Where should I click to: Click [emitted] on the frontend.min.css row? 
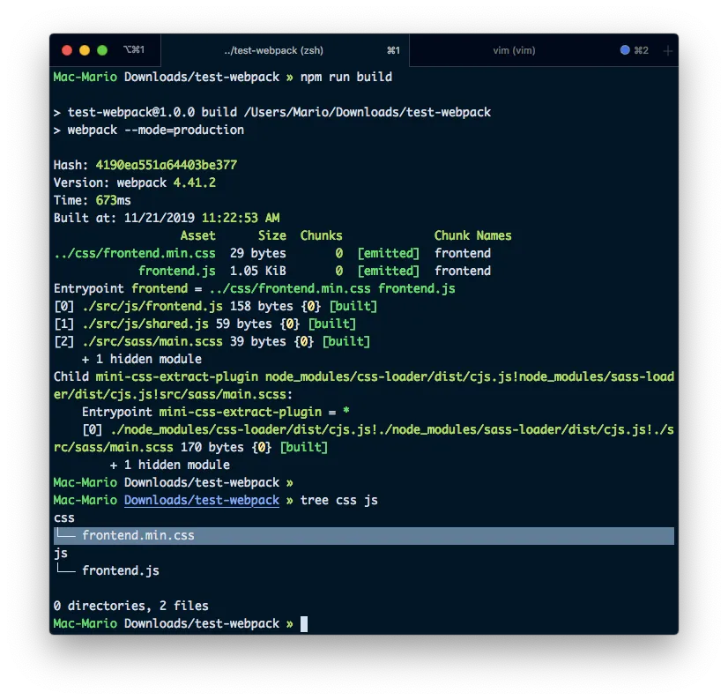[x=388, y=254]
